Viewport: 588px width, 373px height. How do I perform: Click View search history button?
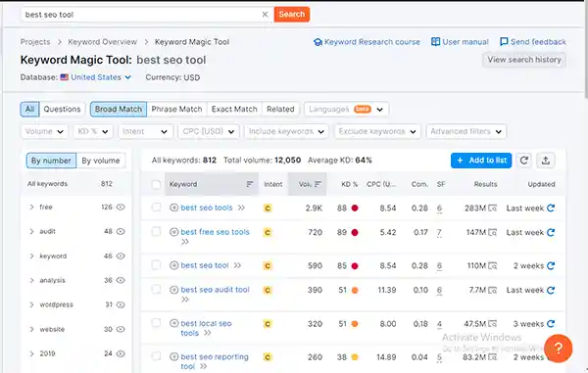pyautogui.click(x=524, y=60)
